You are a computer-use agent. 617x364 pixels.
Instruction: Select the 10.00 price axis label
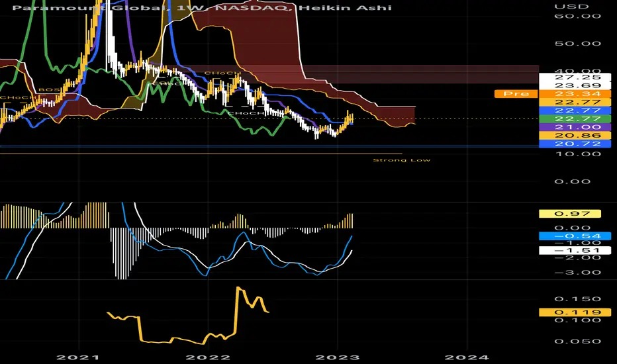point(578,154)
